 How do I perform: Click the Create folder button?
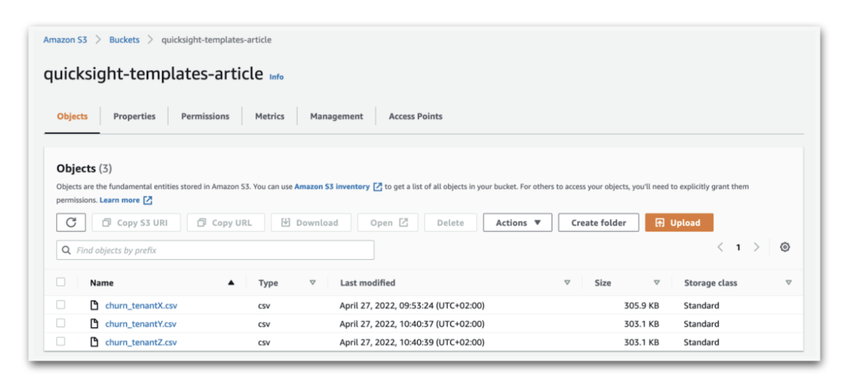598,222
